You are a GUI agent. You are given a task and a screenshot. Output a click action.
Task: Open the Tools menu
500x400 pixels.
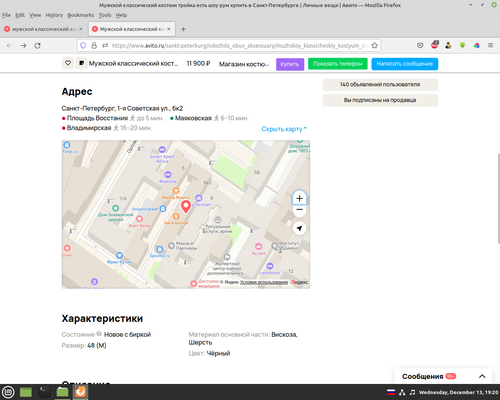[x=105, y=15]
